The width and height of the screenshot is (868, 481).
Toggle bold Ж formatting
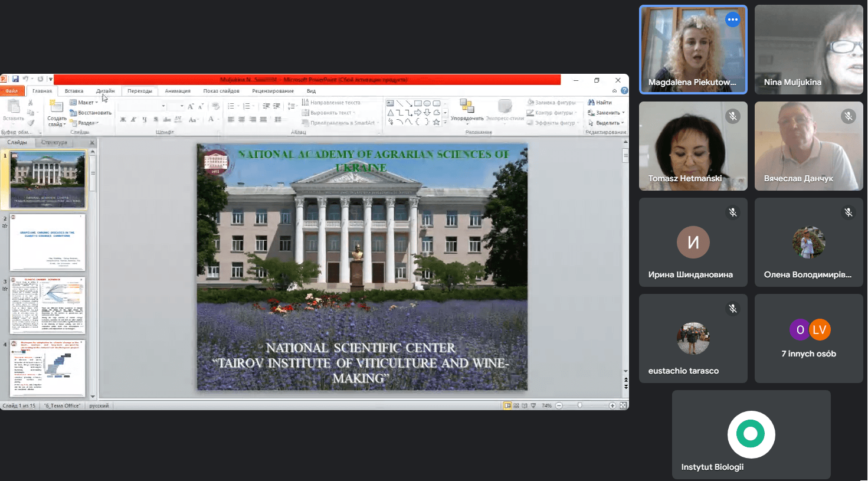123,119
